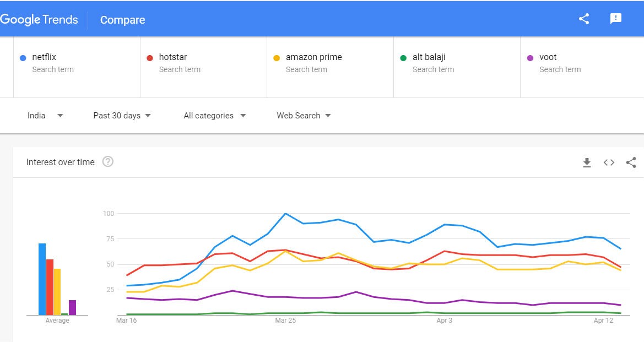Viewport: 644px width, 342px height.
Task: Click the Compare header label
Action: point(122,20)
